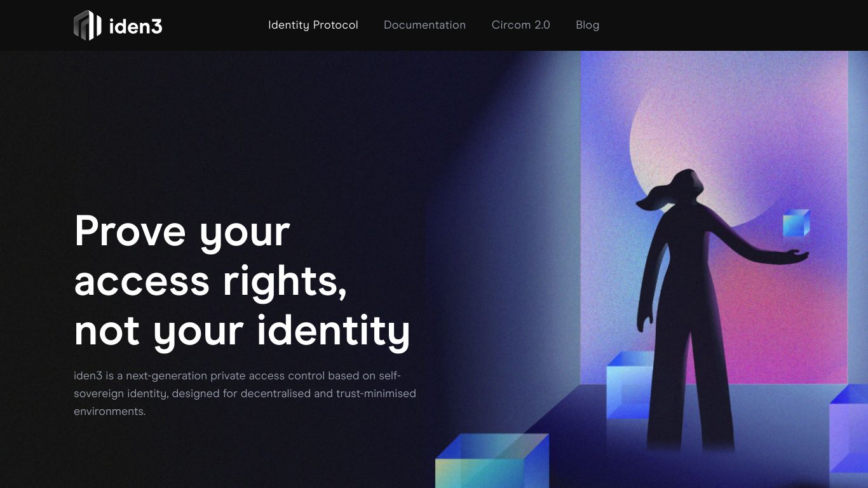Go to the Documentation page
This screenshot has height=488, width=868.
coord(424,25)
